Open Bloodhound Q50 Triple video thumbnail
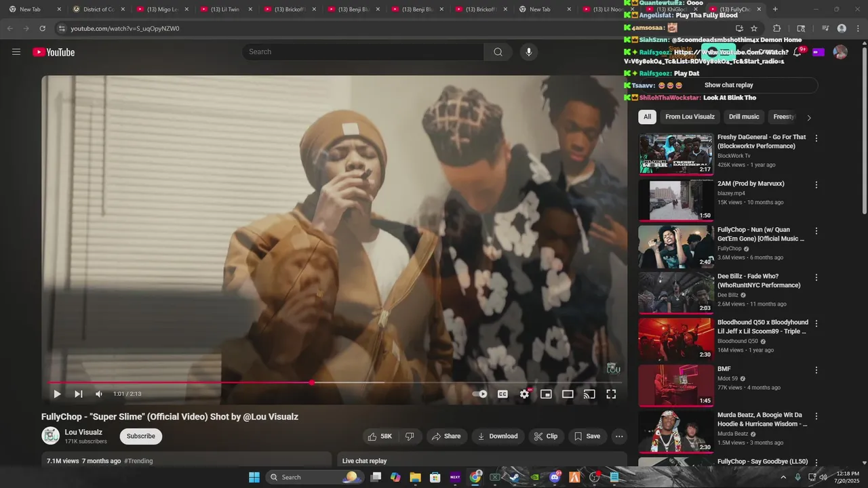Viewport: 868px width, 488px height. click(x=676, y=340)
